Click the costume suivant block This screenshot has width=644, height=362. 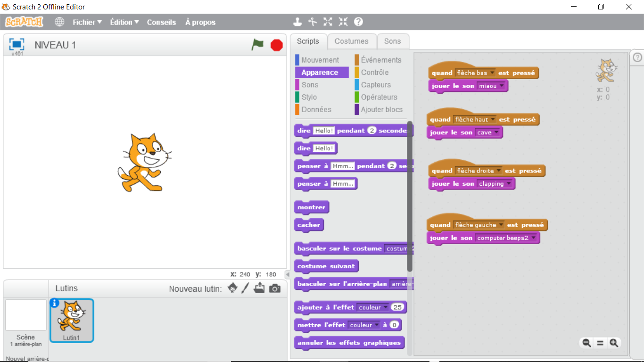pos(326,266)
